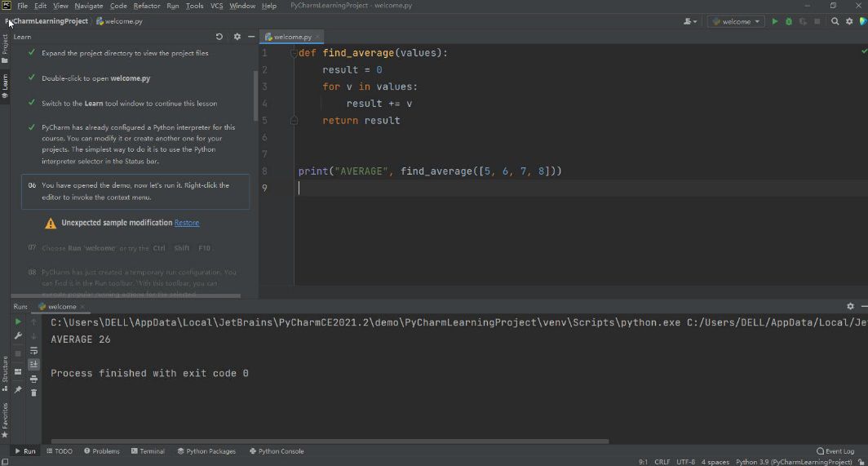The width and height of the screenshot is (868, 466).
Task: Click cursor position 9:1 in status bar
Action: point(643,462)
